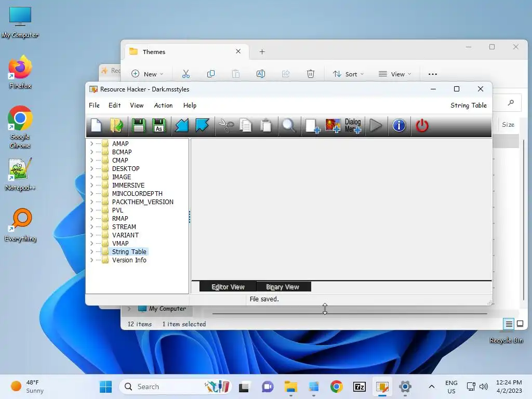Click Copy icon in Themes window toolbar
Image resolution: width=532 pixels, height=399 pixels.
pos(211,74)
